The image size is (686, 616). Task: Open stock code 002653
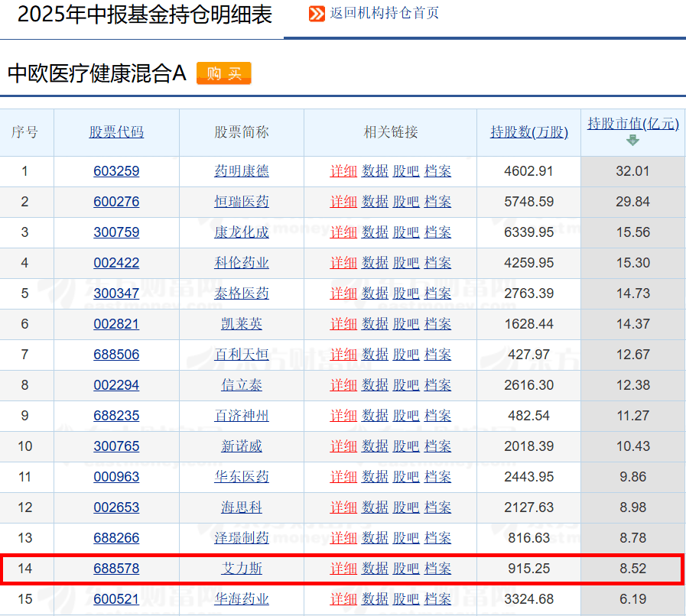[x=116, y=507]
